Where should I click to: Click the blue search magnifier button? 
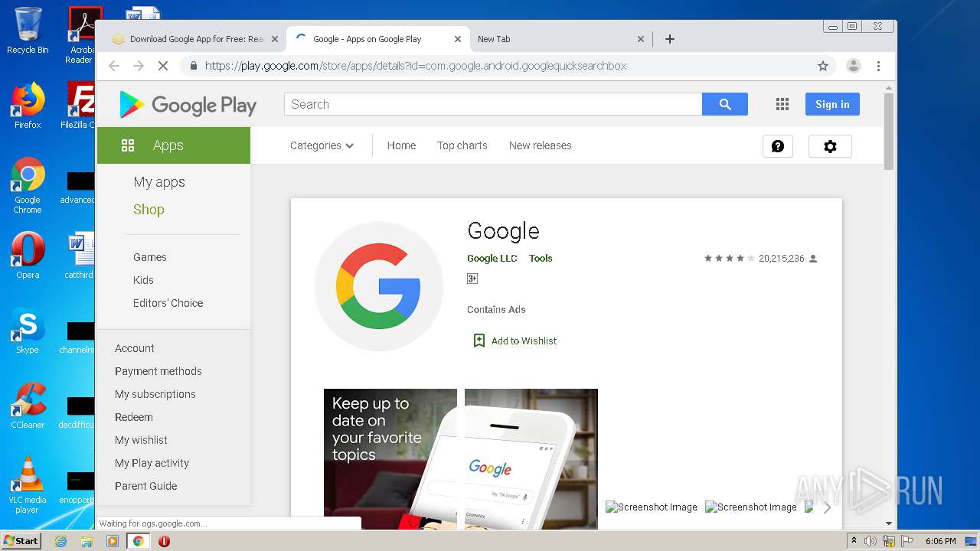tap(724, 104)
